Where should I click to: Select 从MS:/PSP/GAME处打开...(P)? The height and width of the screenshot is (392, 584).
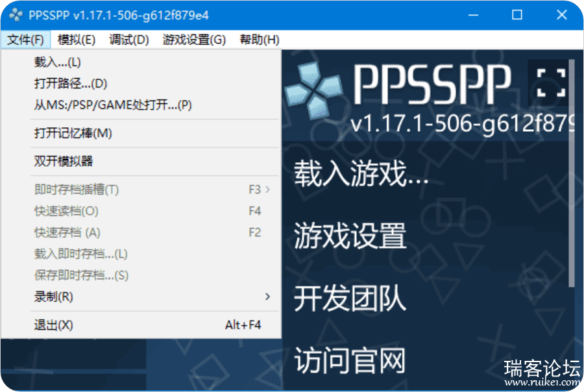[x=141, y=104]
